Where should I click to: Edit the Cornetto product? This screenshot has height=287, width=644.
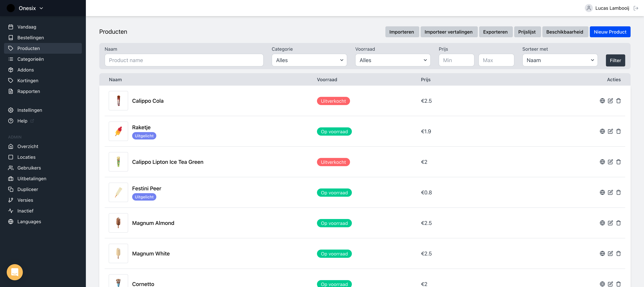[x=610, y=284]
